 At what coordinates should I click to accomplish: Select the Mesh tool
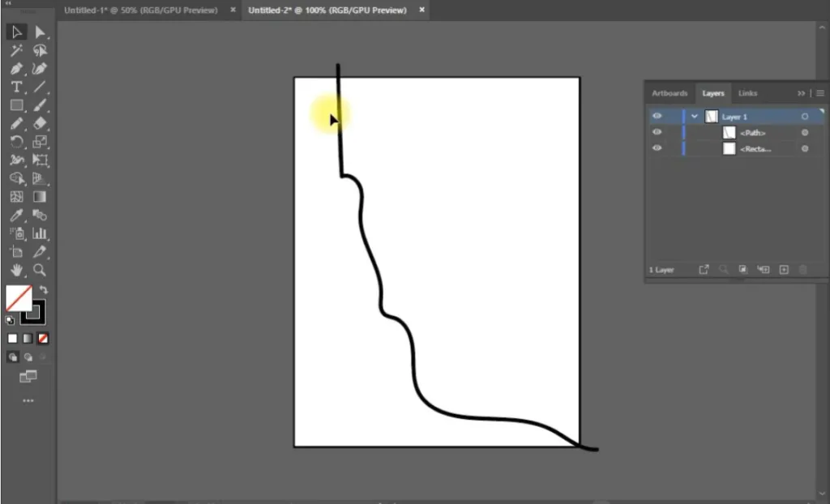tap(16, 196)
